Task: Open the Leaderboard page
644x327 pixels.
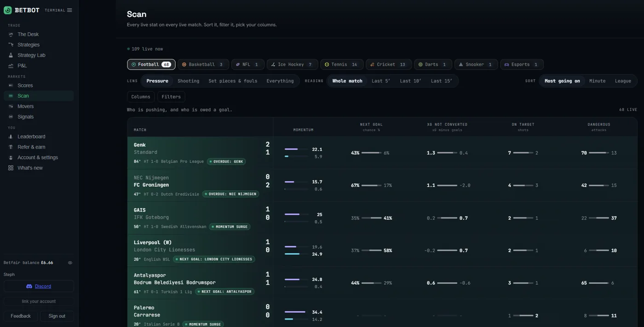Action: point(39,137)
